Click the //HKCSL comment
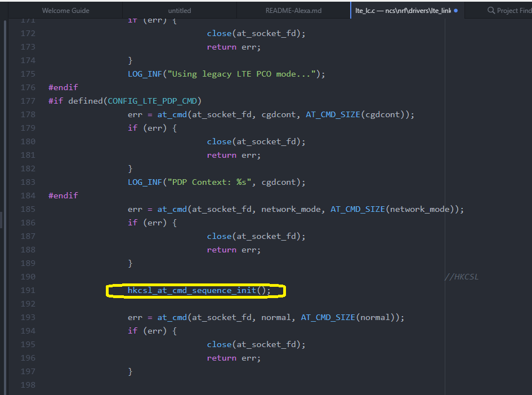This screenshot has height=395, width=532. point(462,277)
